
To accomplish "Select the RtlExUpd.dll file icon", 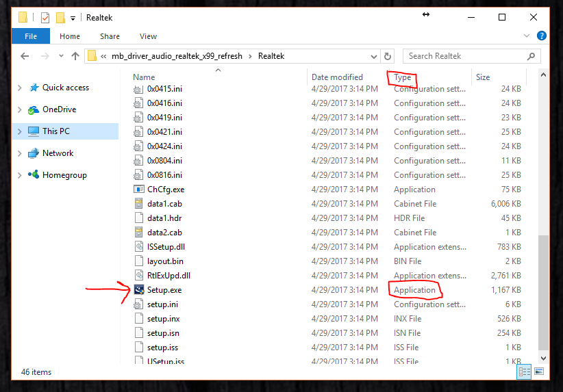I will click(139, 275).
